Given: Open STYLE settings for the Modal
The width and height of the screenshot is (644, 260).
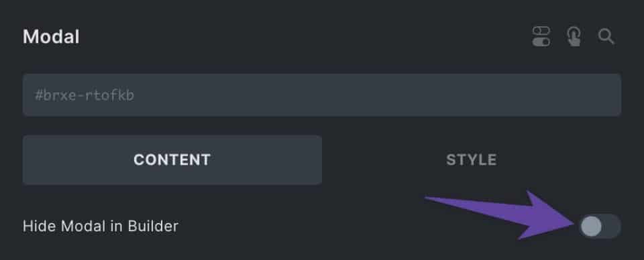Looking at the screenshot, I should (x=472, y=160).
